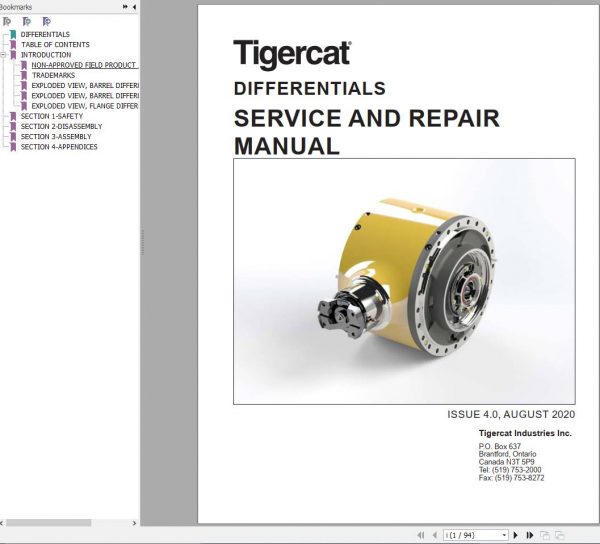Collapse the INTRODUCTION bookmark tree node

pyautogui.click(x=3, y=55)
